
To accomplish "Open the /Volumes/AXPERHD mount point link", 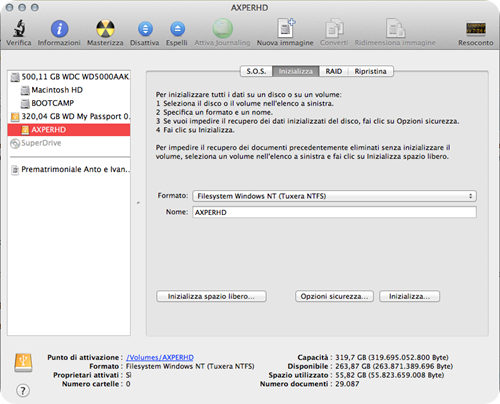I will [160, 357].
